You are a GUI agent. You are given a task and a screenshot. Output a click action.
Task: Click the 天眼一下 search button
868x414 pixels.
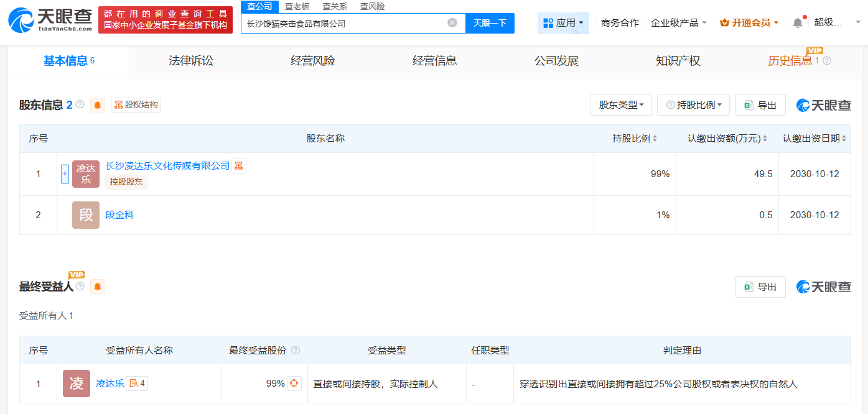click(490, 23)
